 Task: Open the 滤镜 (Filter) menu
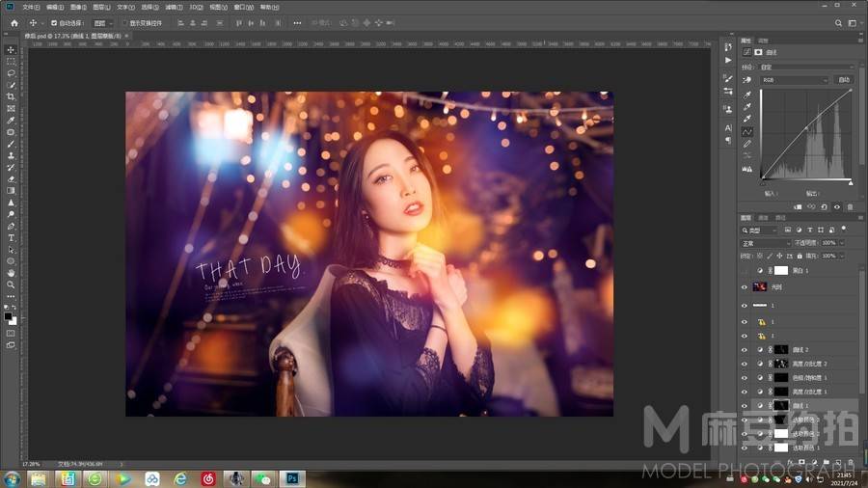click(174, 7)
